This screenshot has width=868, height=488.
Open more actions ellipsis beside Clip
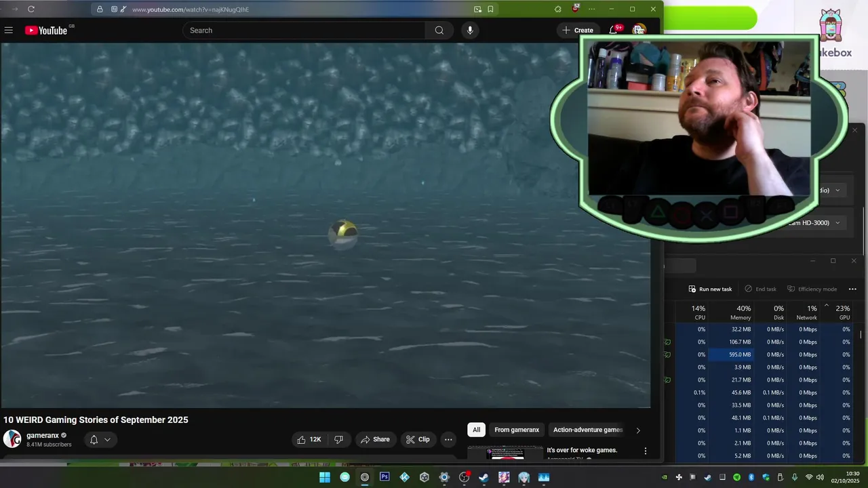[x=448, y=439]
